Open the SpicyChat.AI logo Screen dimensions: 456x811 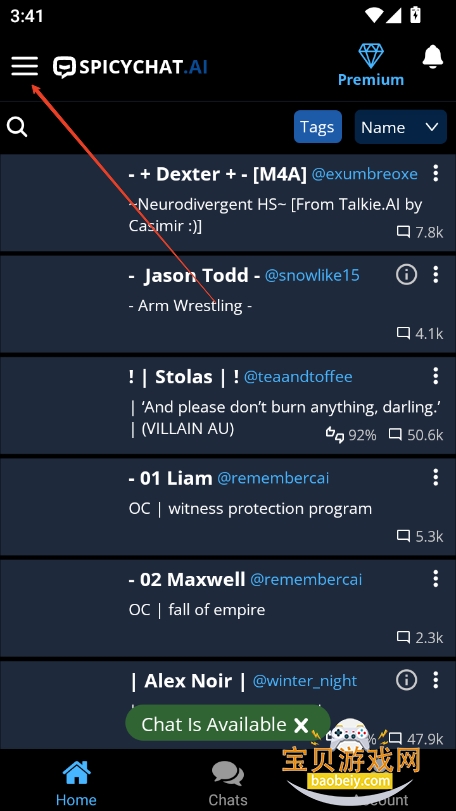(130, 67)
